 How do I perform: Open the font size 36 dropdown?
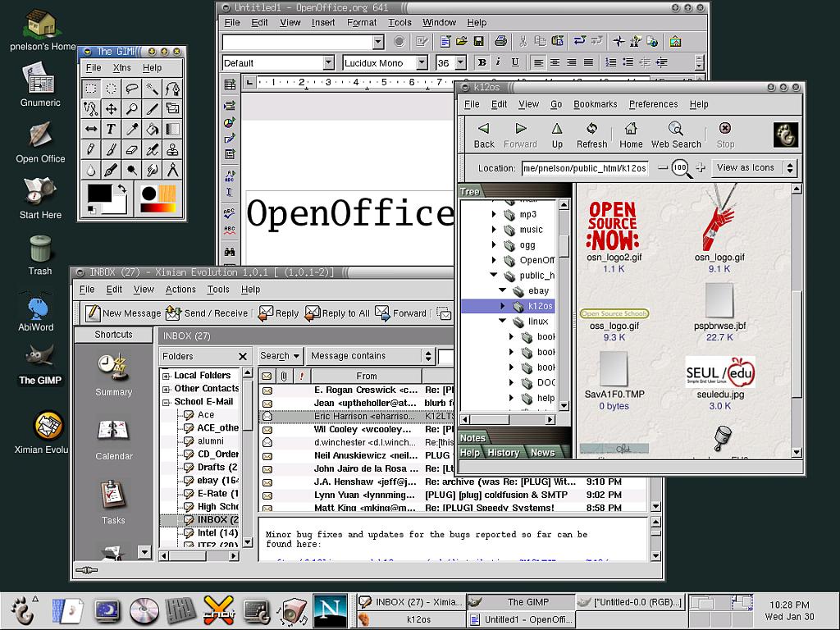click(x=461, y=62)
